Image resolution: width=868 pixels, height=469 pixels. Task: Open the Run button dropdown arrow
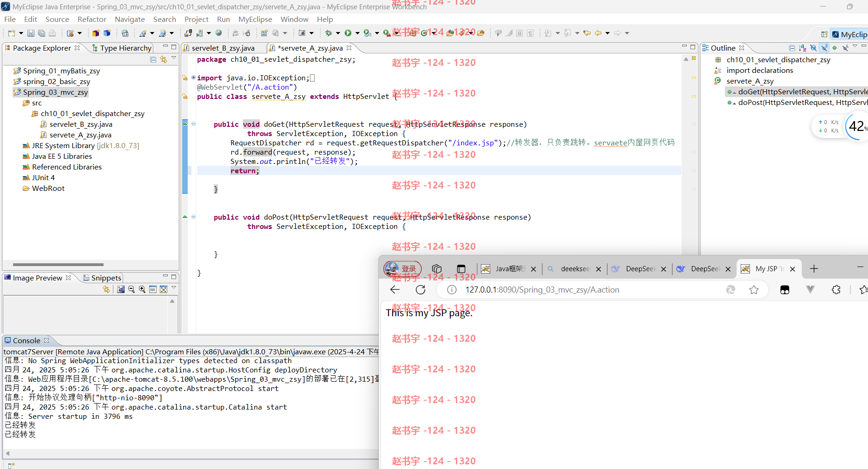tap(357, 33)
